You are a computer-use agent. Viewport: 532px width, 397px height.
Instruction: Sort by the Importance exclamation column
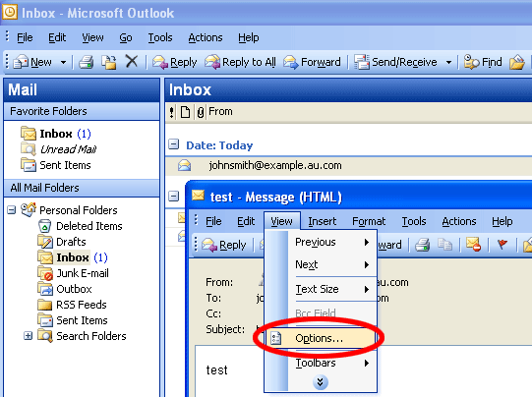172,112
